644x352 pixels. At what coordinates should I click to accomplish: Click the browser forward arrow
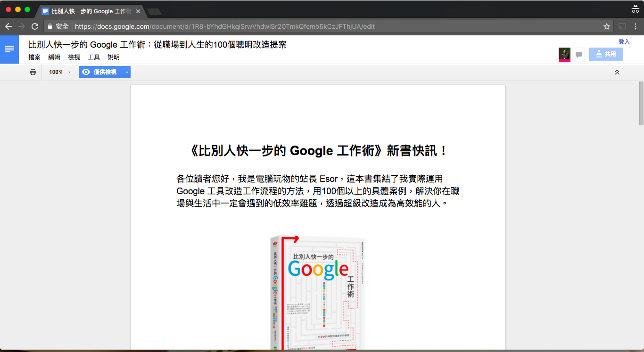pyautogui.click(x=22, y=26)
